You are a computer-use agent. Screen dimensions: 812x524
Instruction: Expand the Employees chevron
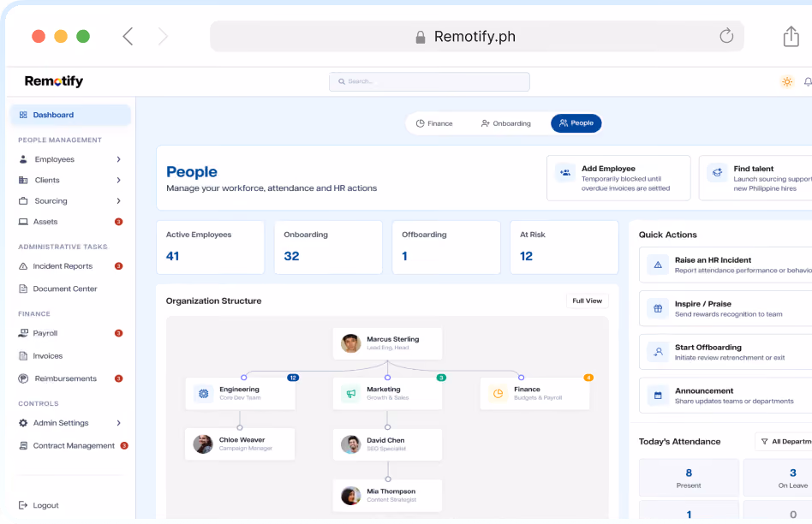(118, 159)
